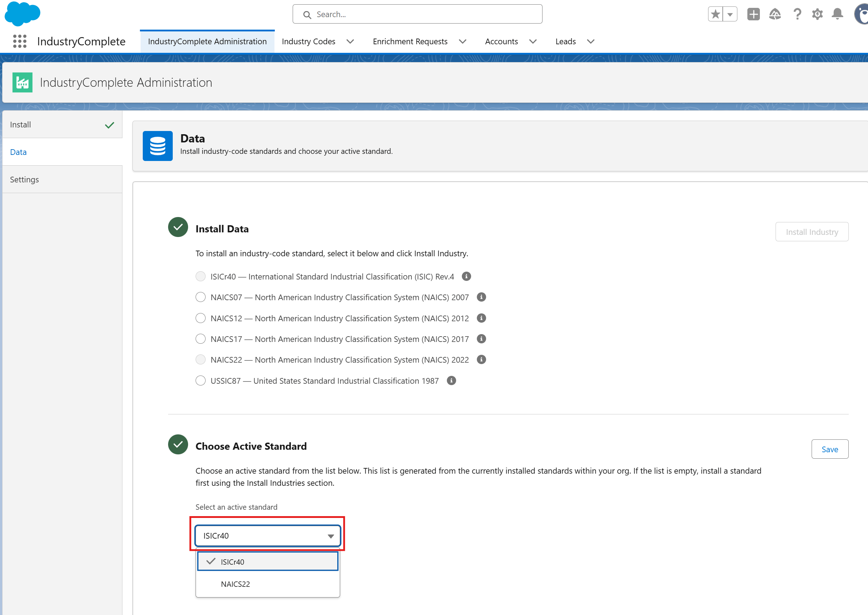
Task: Choose NAICS22 in the dropdown list
Action: [268, 584]
